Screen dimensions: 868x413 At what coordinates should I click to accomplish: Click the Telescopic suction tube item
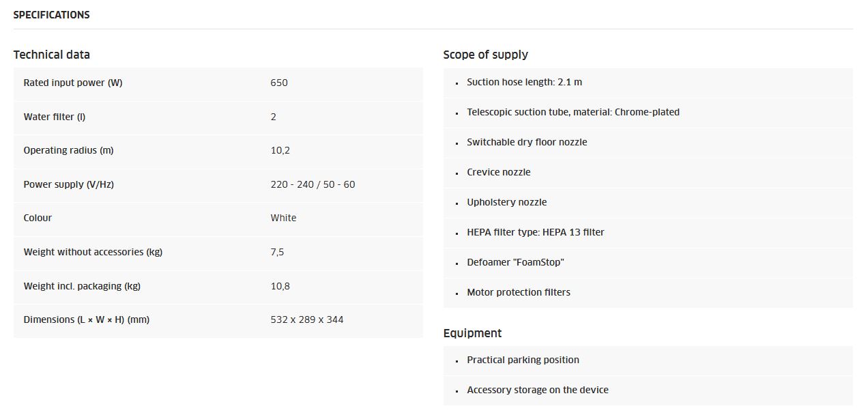coord(648,112)
